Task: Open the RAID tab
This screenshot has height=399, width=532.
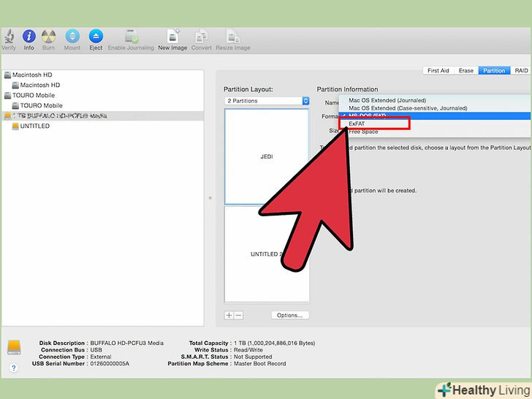Action: point(521,71)
